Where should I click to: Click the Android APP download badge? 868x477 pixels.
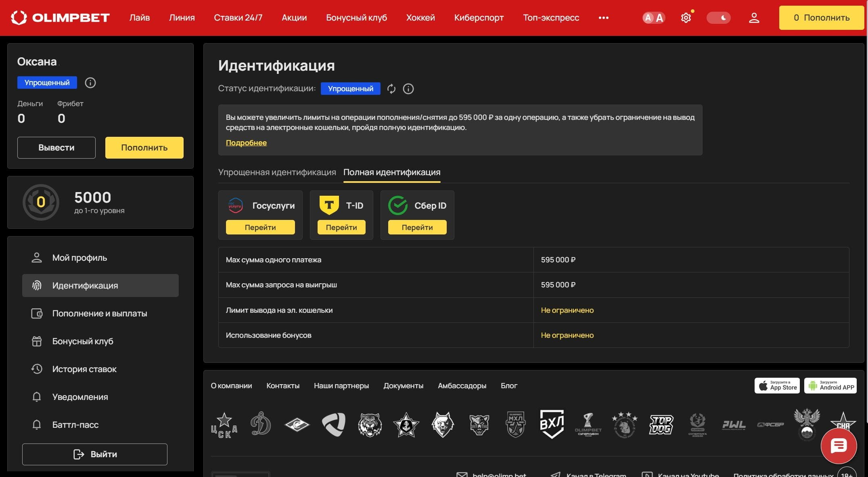point(830,386)
